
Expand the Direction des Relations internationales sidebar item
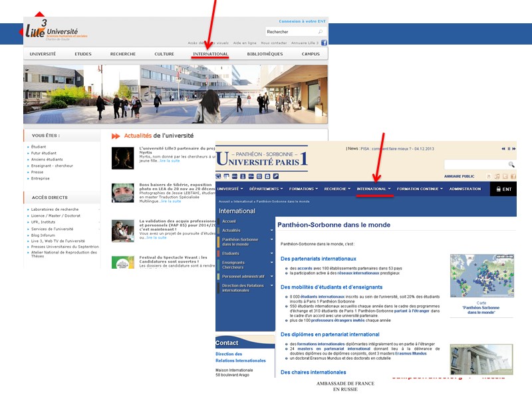click(x=272, y=286)
